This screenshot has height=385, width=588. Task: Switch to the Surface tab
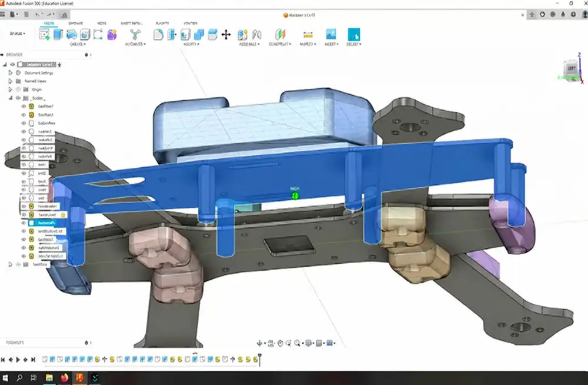pos(76,24)
